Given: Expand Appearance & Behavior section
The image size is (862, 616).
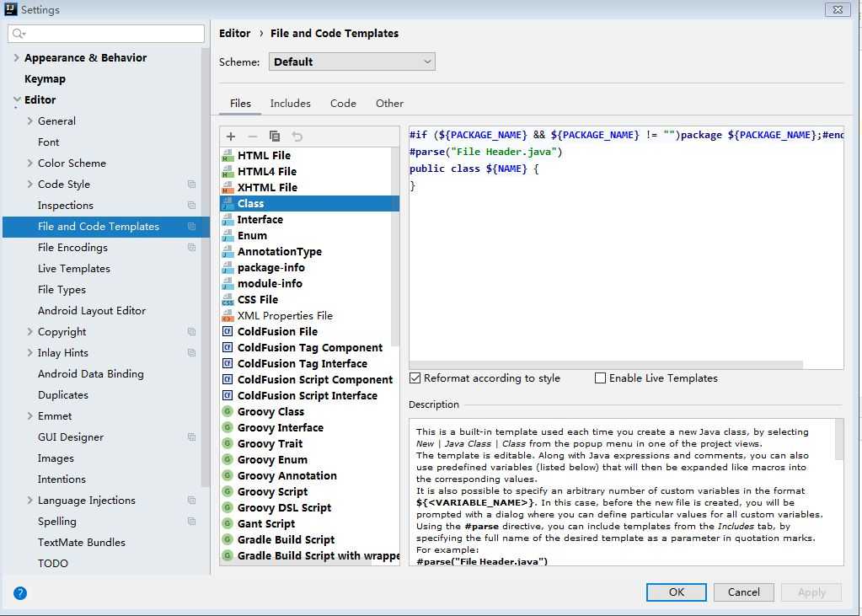Looking at the screenshot, I should point(17,58).
